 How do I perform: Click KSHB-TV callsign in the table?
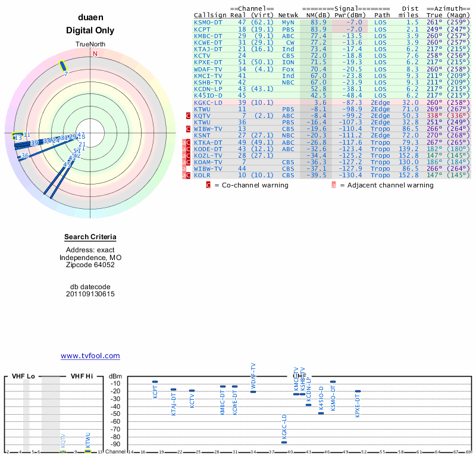208,82
